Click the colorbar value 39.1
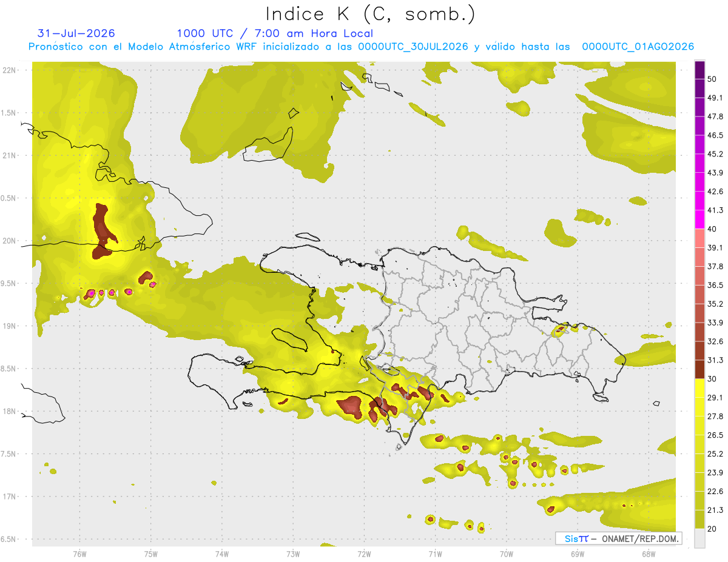This screenshot has height=562, width=728. pyautogui.click(x=715, y=247)
